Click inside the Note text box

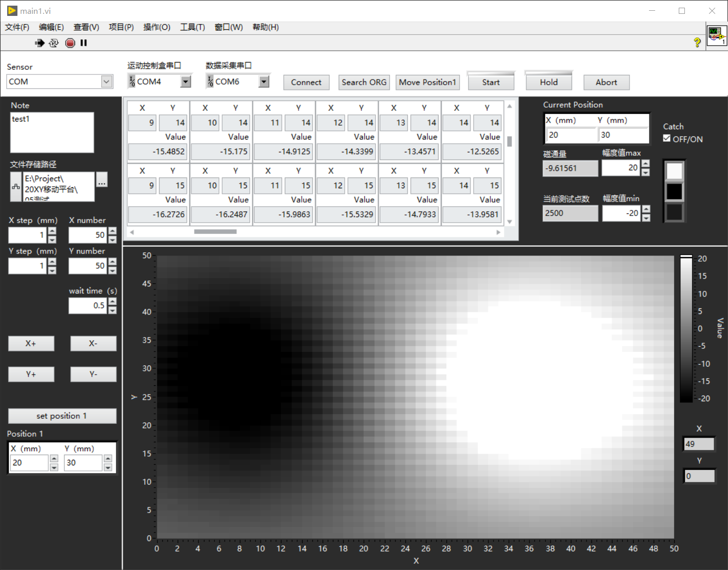point(52,132)
